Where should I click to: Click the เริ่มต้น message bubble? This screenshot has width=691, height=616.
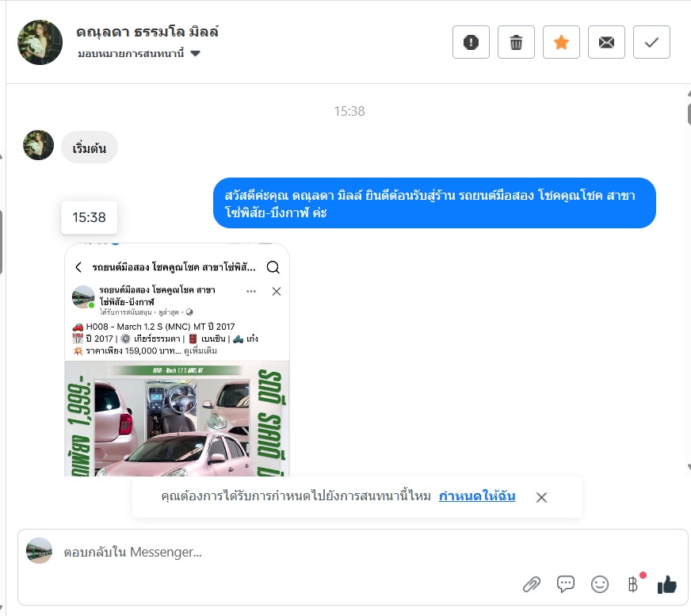[90, 147]
